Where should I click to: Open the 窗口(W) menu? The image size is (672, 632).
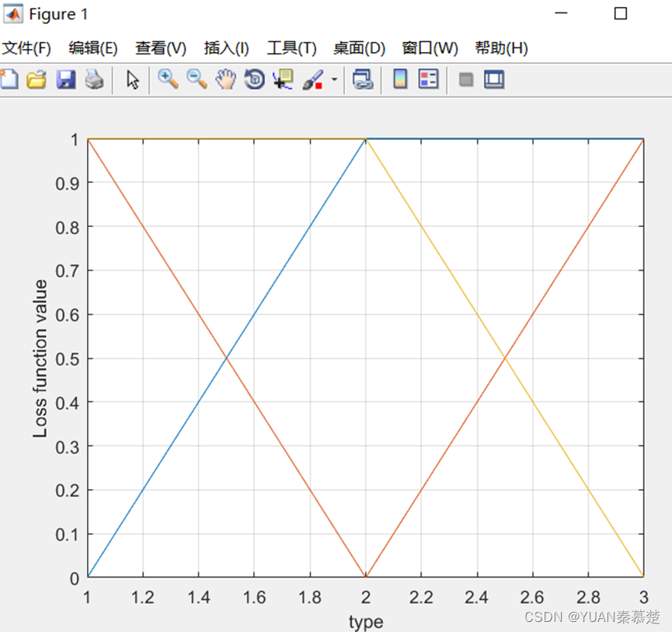(x=430, y=48)
